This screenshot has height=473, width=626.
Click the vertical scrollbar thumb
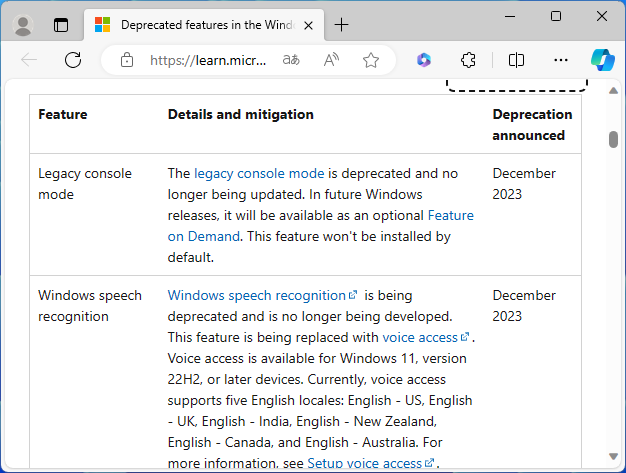(x=613, y=139)
